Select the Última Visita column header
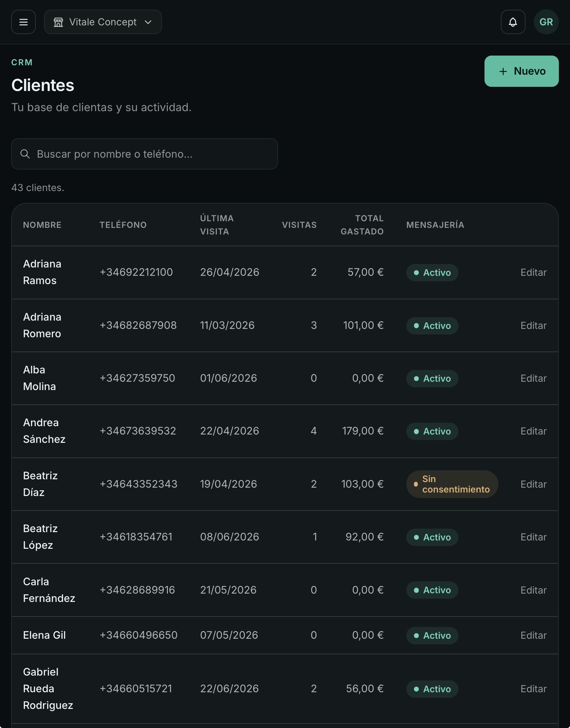Screen dimensions: 570x728 click(x=217, y=225)
